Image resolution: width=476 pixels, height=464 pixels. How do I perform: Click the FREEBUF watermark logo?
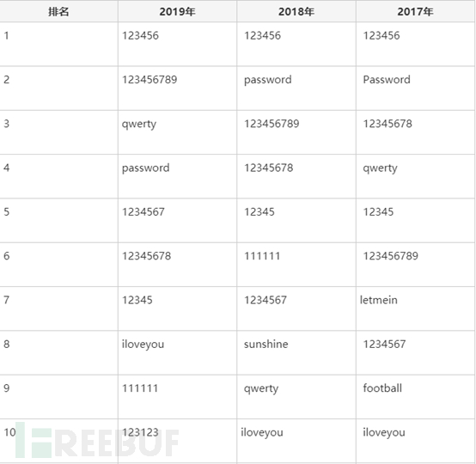coord(97,440)
